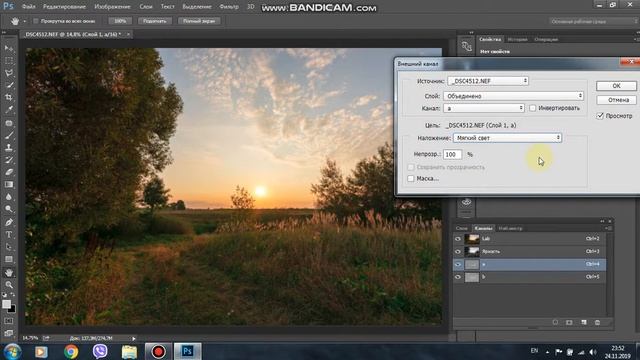
Task: Open the Channels panel flyout menu
Action: pos(608,228)
